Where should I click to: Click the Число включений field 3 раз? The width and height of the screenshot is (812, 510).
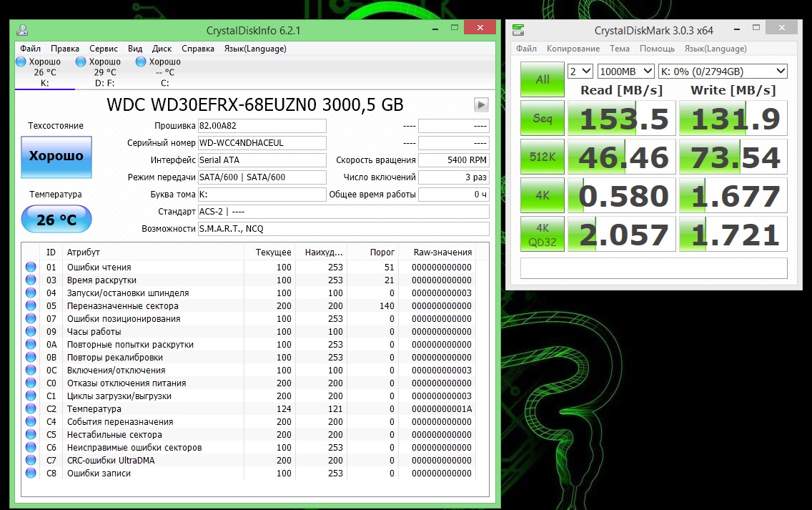pos(454,177)
